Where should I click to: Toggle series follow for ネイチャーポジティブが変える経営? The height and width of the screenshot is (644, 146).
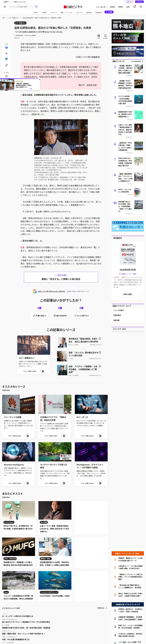click(63, 483)
